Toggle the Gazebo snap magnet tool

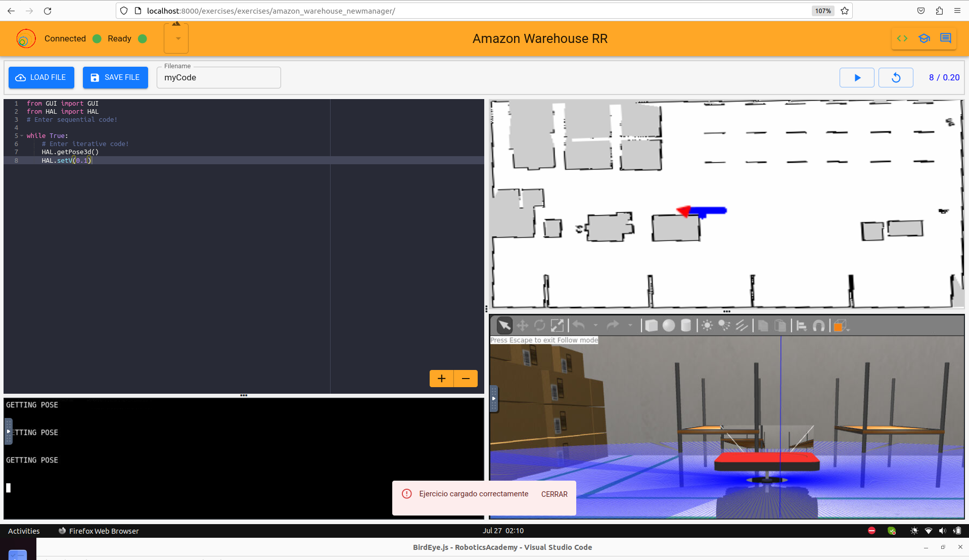click(x=819, y=325)
